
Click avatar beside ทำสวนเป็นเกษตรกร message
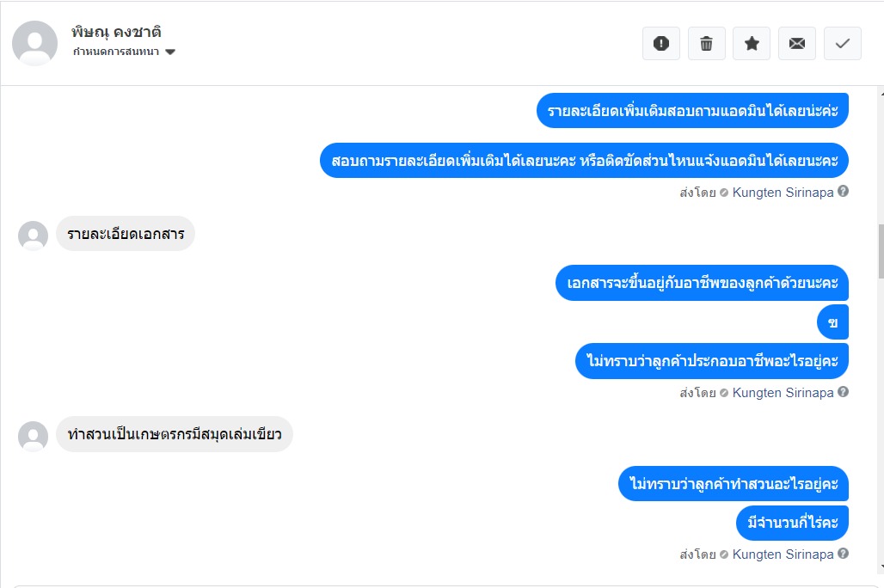(x=34, y=436)
